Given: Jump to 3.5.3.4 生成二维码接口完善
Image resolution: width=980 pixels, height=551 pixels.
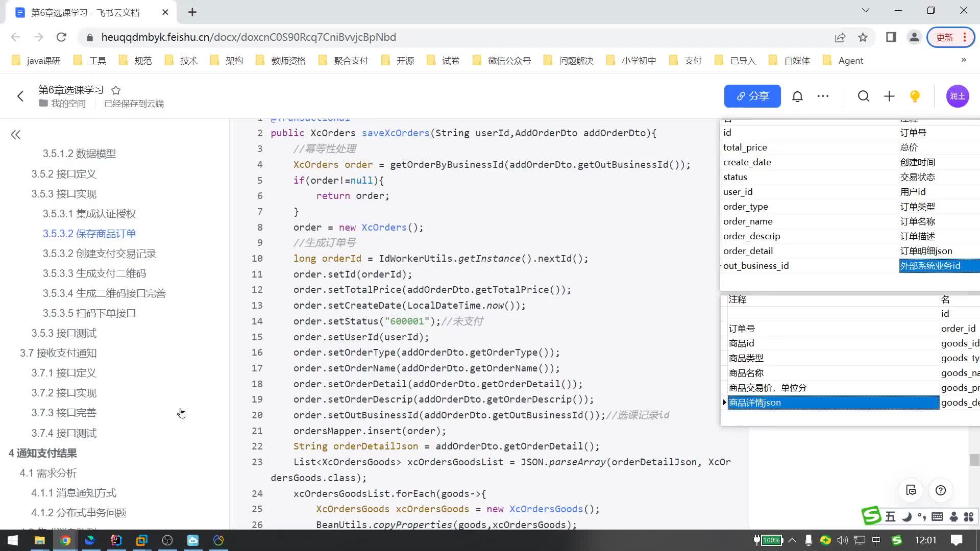Looking at the screenshot, I should (104, 293).
